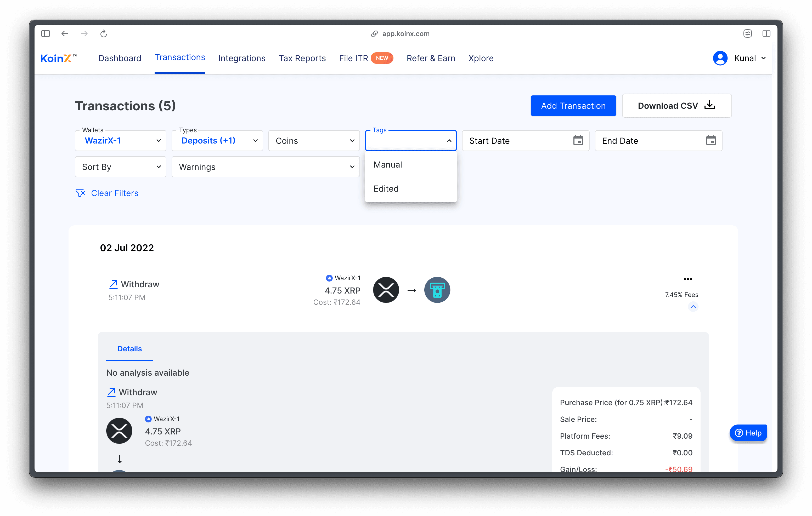
Task: Open three-dot menu for Withdraw transaction
Action: click(687, 279)
